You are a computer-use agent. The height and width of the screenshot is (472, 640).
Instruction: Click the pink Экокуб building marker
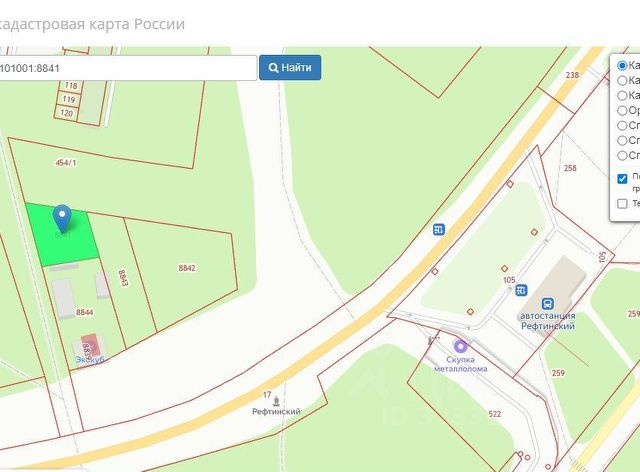91,345
